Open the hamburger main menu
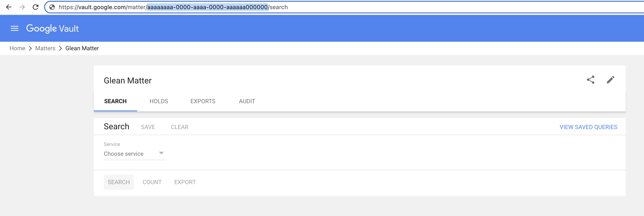 click(15, 29)
